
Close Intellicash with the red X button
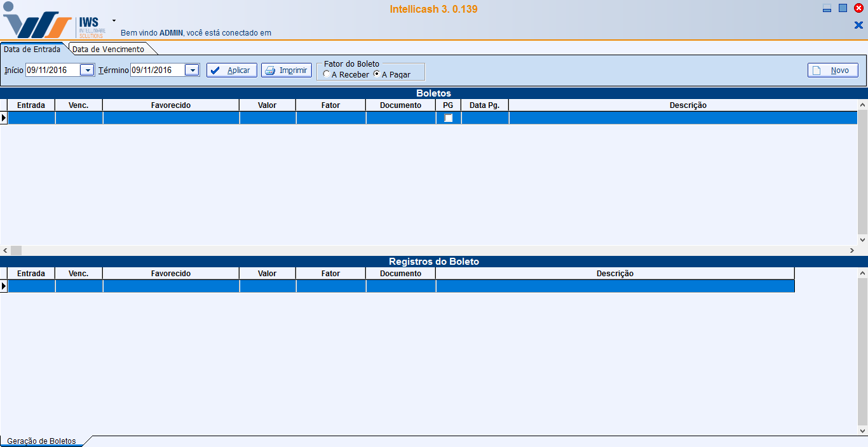pos(858,8)
